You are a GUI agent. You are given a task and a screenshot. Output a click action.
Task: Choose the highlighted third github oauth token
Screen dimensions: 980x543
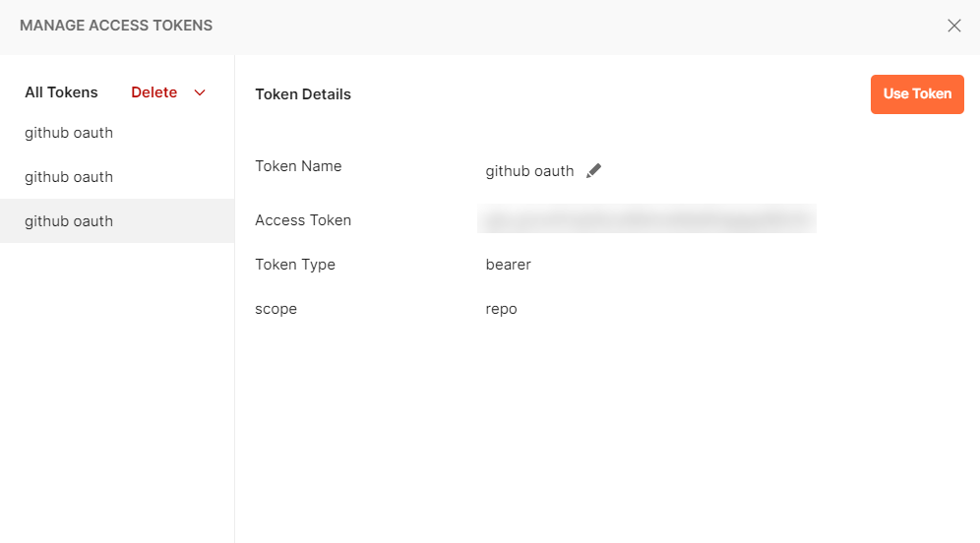point(69,221)
